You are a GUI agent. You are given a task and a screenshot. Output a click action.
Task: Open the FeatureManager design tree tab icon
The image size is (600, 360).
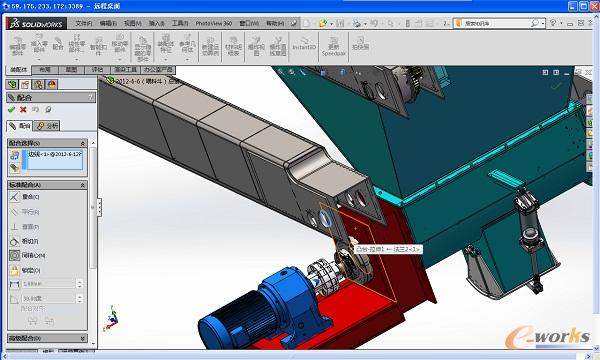tap(12, 84)
